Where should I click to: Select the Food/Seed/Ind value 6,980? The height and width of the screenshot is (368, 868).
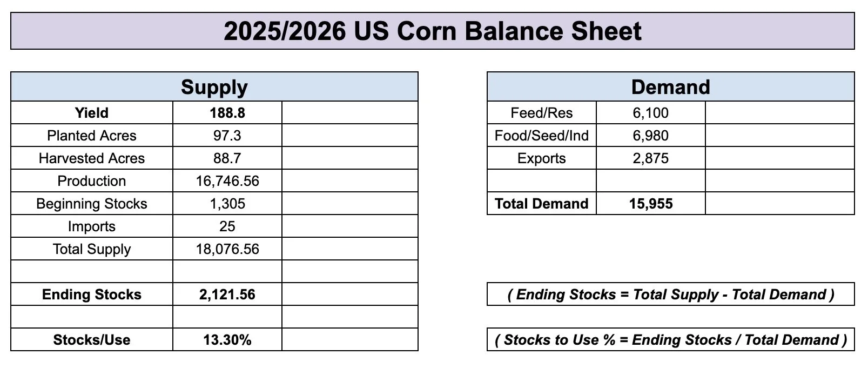click(x=651, y=136)
